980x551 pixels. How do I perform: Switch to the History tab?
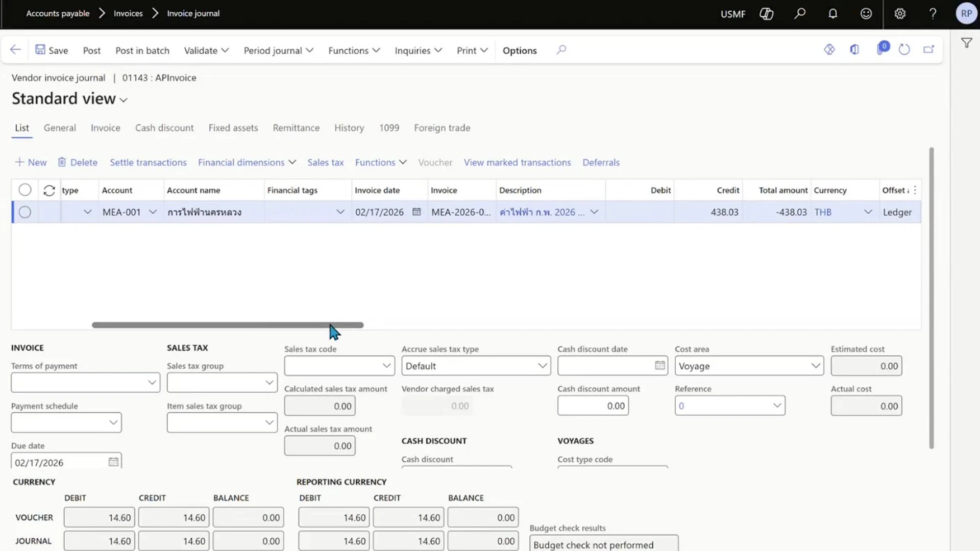point(349,128)
